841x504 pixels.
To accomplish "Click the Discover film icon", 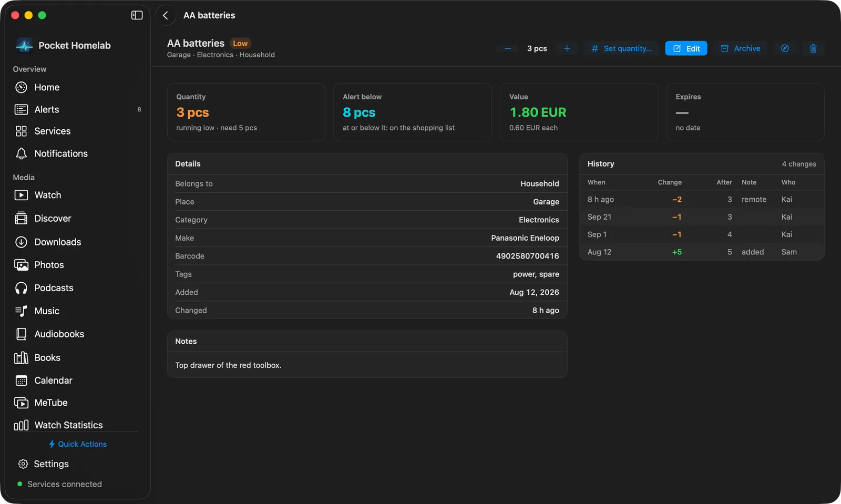I will point(21,219).
